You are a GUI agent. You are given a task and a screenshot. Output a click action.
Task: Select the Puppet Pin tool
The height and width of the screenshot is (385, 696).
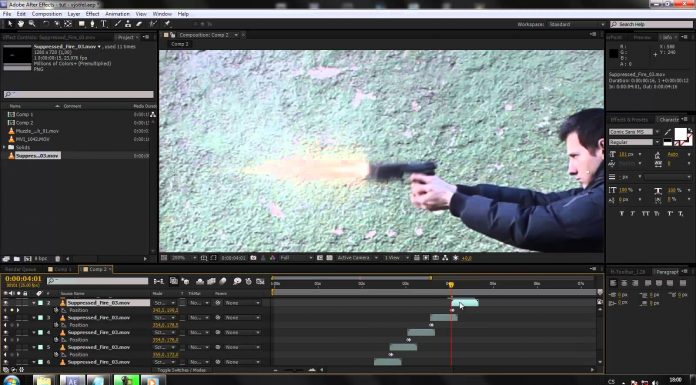click(x=167, y=24)
